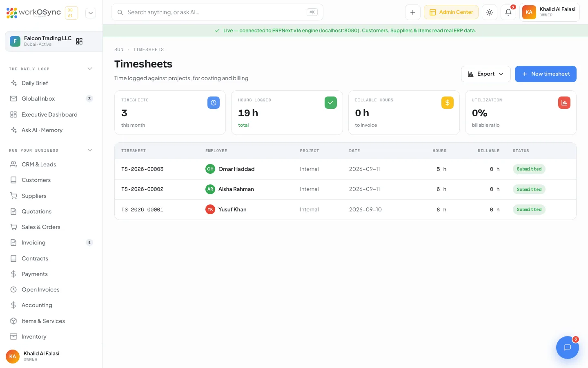Screen dimensions: 588x368
Task: Open Sales & Orders
Action: click(x=51, y=227)
